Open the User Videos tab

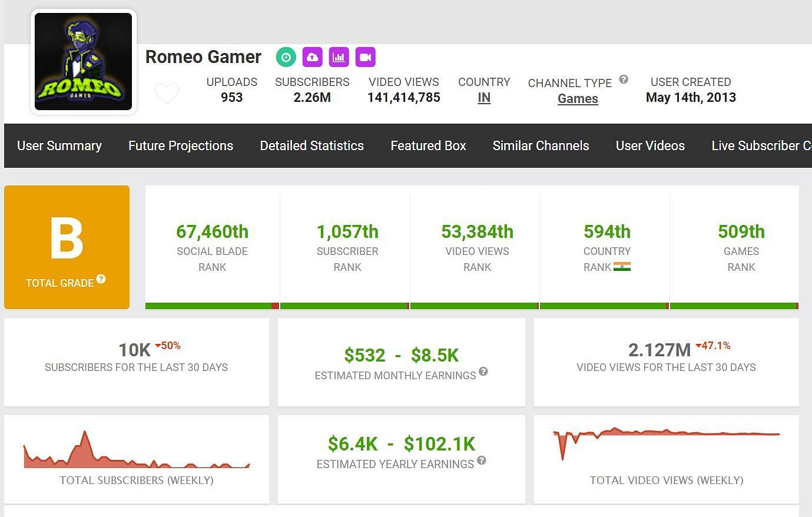pos(650,145)
